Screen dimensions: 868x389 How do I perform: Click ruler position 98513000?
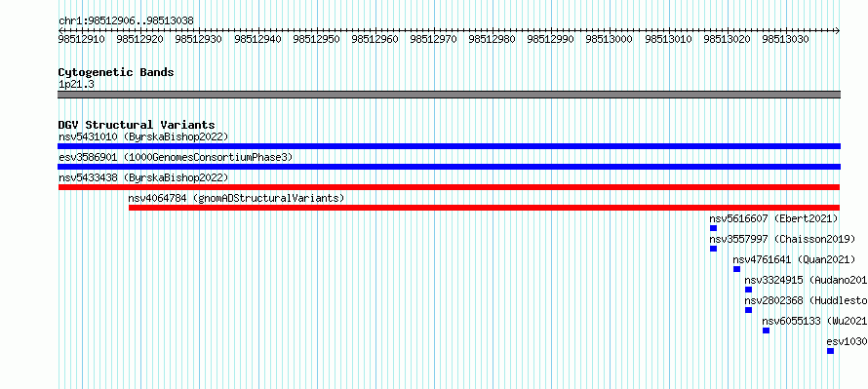[610, 40]
